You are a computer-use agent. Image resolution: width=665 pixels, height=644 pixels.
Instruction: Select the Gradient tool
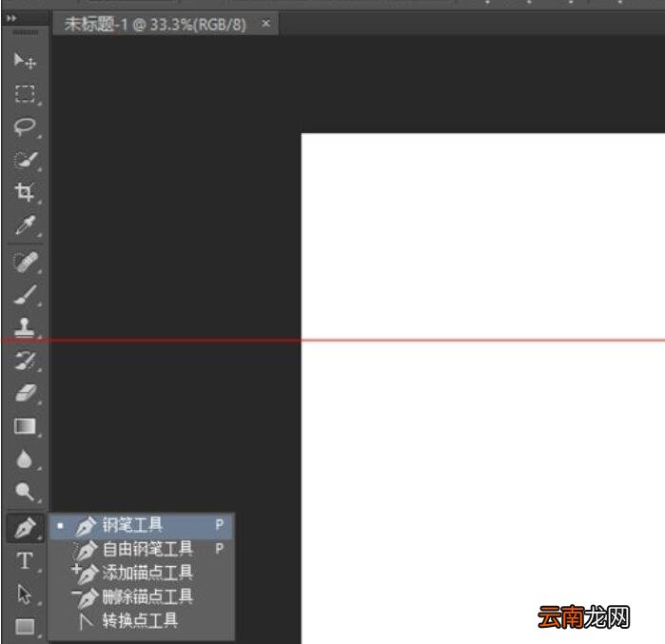25,426
